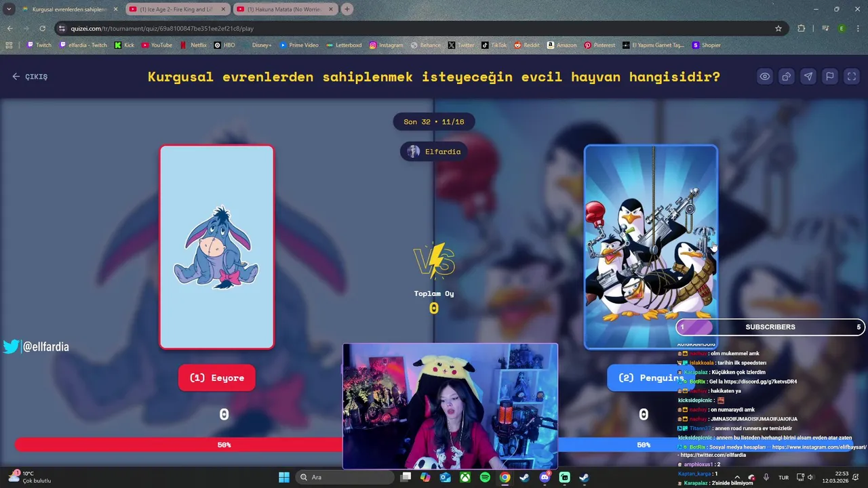
Task: Click the quizei.com address bar
Action: click(420, 28)
